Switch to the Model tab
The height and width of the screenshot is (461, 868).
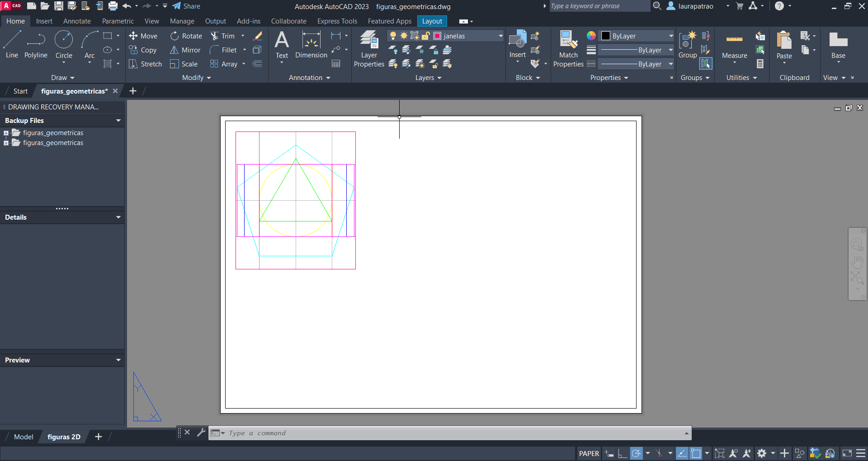(24, 437)
